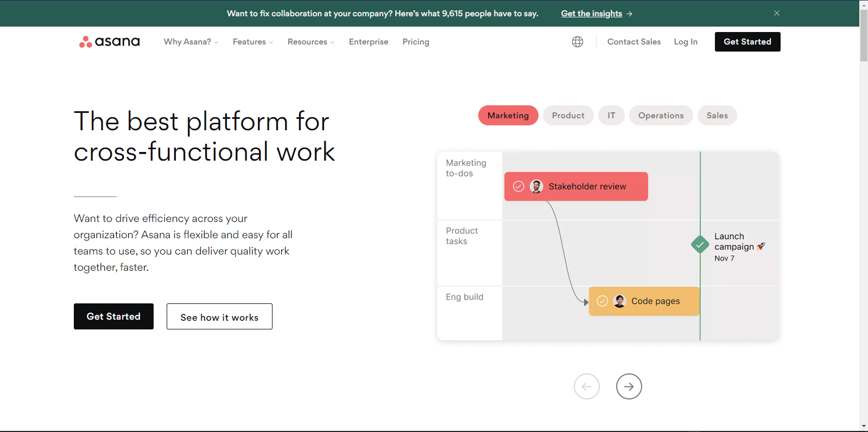This screenshot has height=432, width=868.
Task: Expand the Why Asana? menu
Action: (191, 42)
